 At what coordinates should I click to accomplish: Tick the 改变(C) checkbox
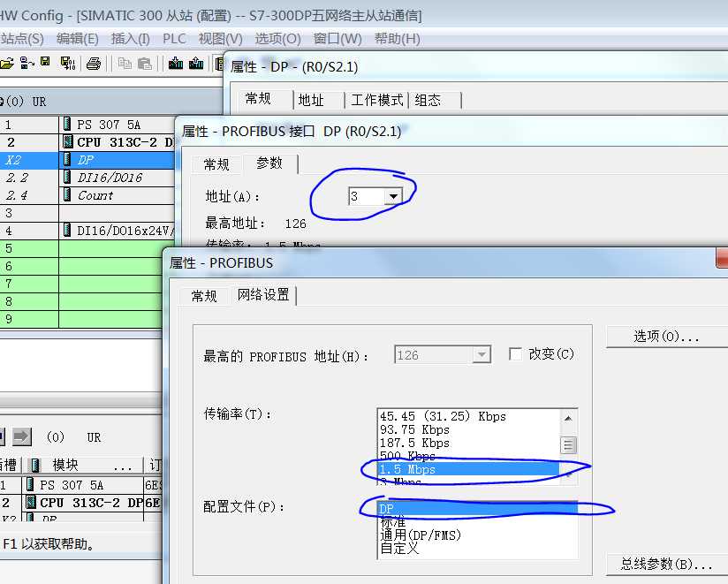coord(515,354)
